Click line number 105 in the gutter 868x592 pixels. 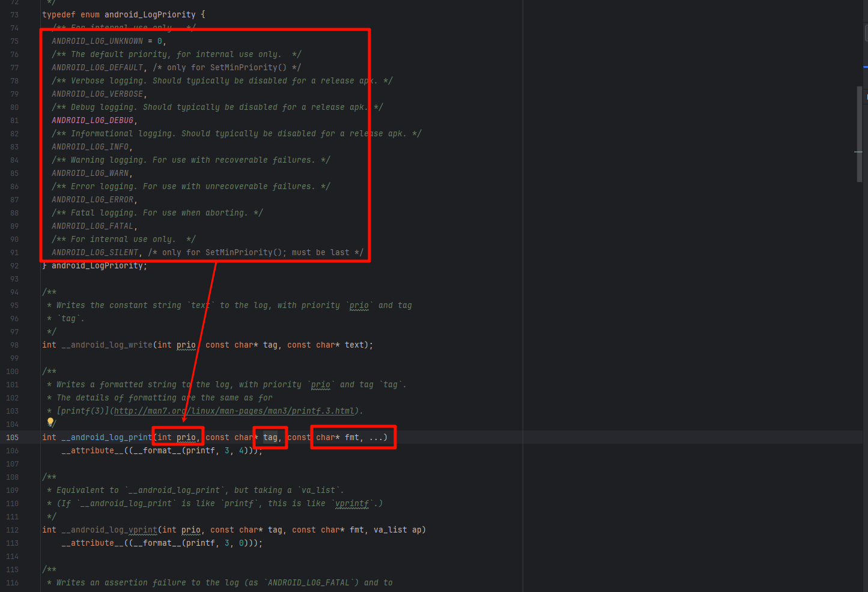tap(13, 438)
